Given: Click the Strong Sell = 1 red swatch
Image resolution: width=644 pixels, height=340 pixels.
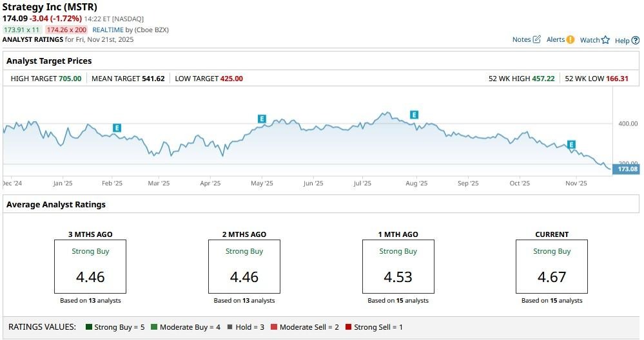Looking at the screenshot, I should click(x=348, y=327).
